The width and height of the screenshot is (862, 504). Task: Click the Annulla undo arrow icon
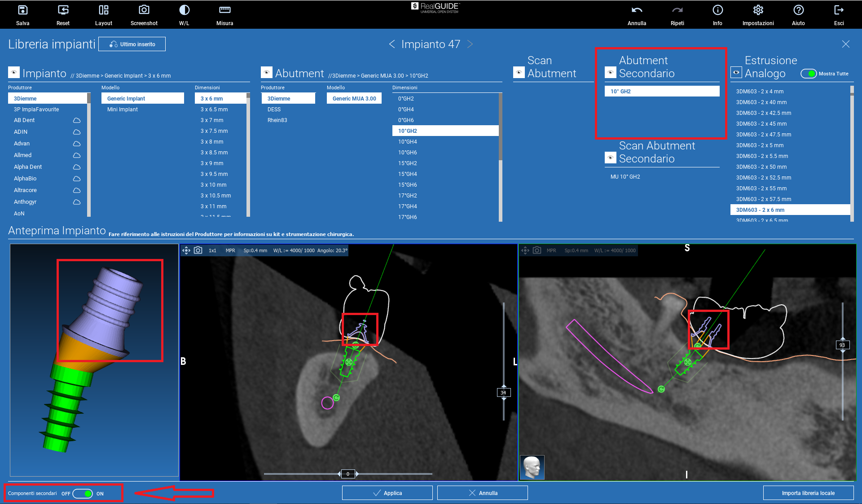pos(637,10)
